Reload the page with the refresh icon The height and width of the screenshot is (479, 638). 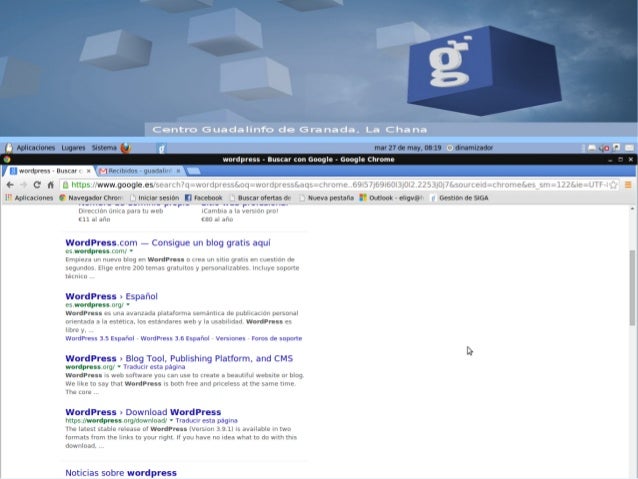pyautogui.click(x=37, y=185)
